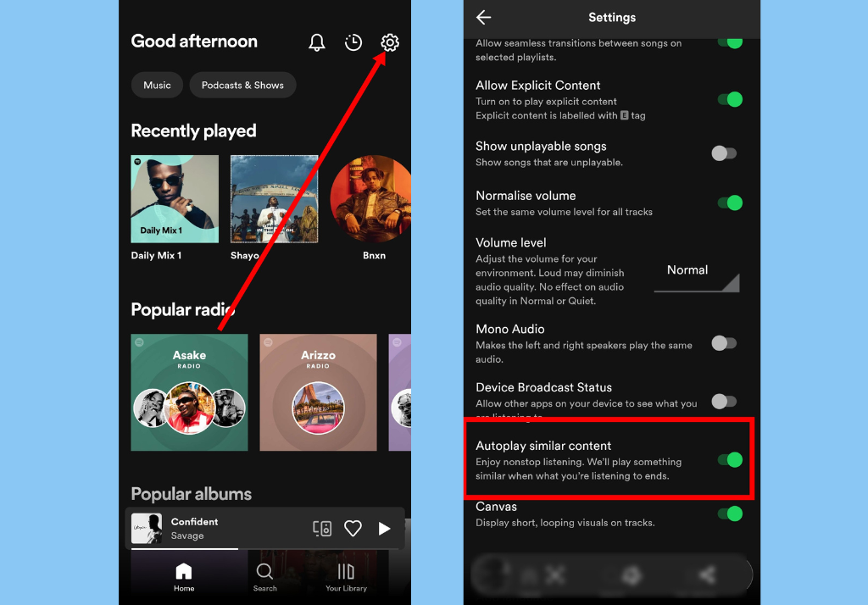Disable the Canvas toggle

tap(730, 513)
